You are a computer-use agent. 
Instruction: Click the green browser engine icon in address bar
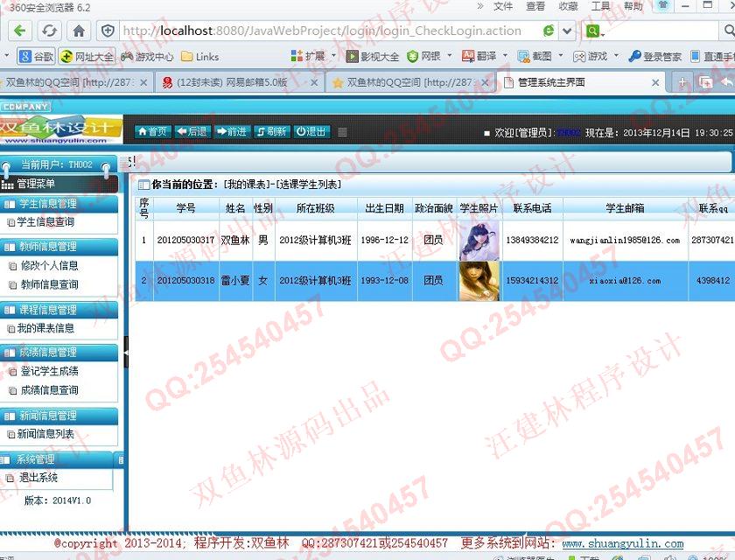pyautogui.click(x=549, y=31)
